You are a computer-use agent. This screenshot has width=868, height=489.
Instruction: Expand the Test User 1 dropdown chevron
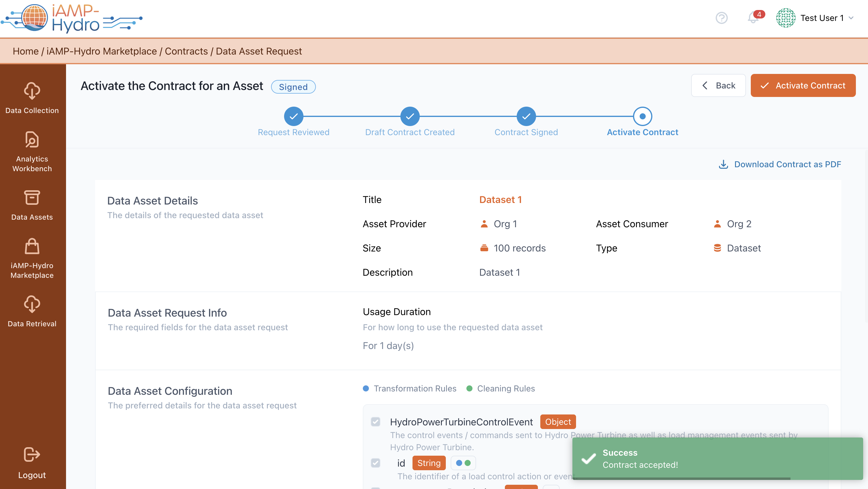tap(851, 18)
